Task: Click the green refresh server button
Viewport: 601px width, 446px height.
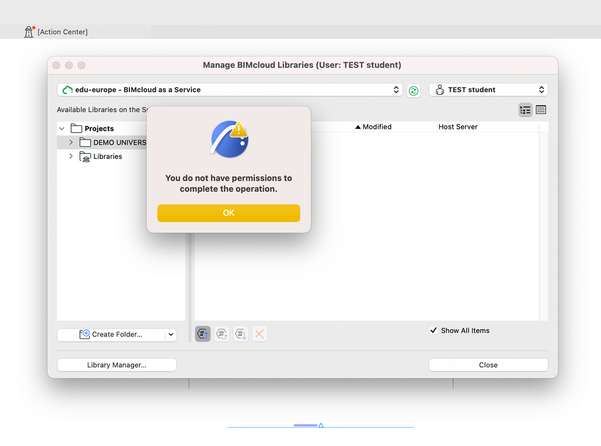Action: coord(413,90)
